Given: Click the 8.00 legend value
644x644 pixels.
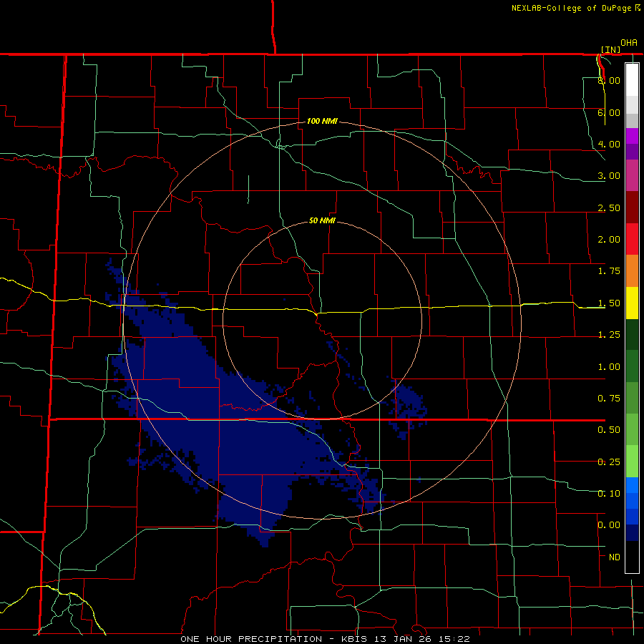Looking at the screenshot, I should 609,80.
